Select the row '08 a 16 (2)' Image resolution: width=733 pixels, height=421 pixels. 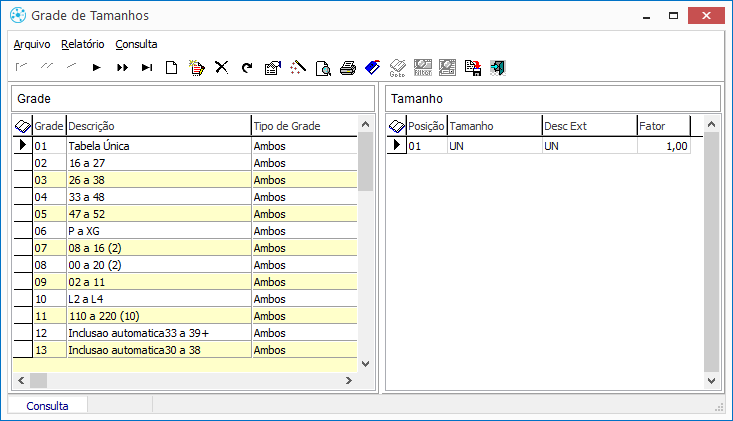click(x=185, y=248)
